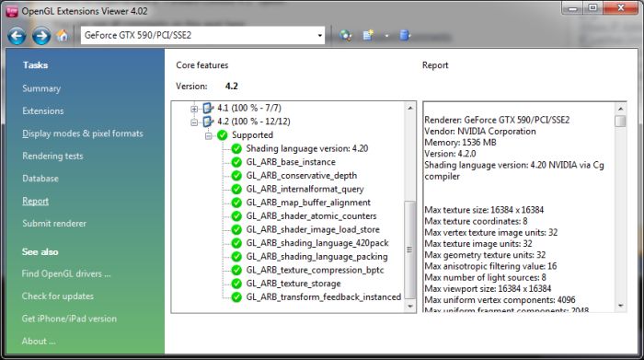
Task: Click the database cylinder toolbar icon
Action: coord(405,35)
